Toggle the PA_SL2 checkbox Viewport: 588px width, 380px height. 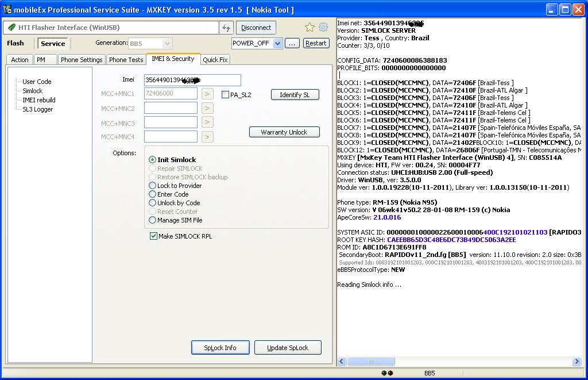(225, 95)
